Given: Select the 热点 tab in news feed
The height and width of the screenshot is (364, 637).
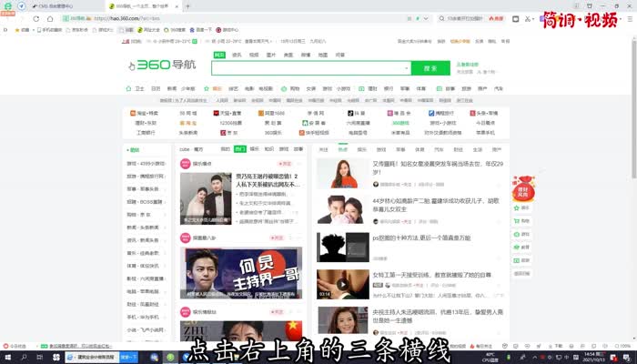Looking at the screenshot, I should [342, 148].
